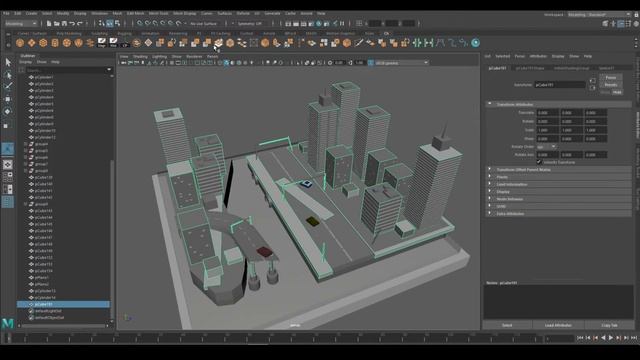
Task: Switch to the Sculpting shelf tab
Action: tap(99, 33)
